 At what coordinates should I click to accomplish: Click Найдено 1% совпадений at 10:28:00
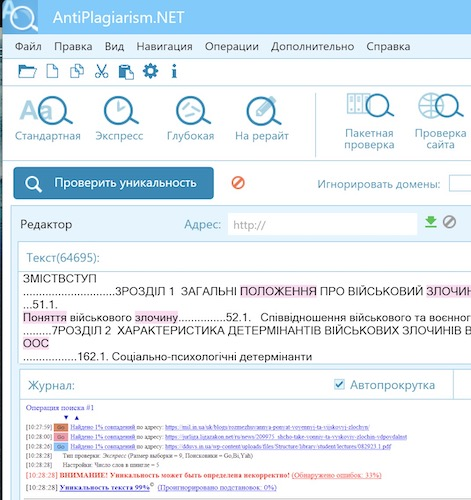click(x=103, y=437)
